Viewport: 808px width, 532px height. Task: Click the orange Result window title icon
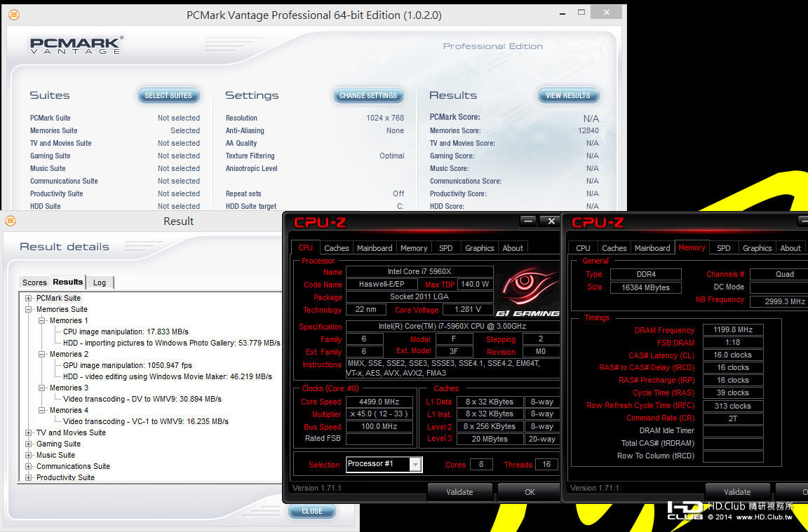11,221
